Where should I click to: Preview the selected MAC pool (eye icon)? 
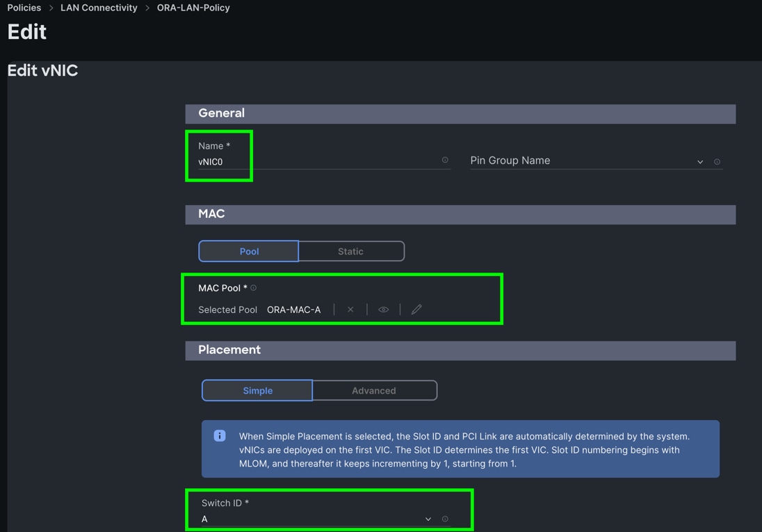[383, 309]
